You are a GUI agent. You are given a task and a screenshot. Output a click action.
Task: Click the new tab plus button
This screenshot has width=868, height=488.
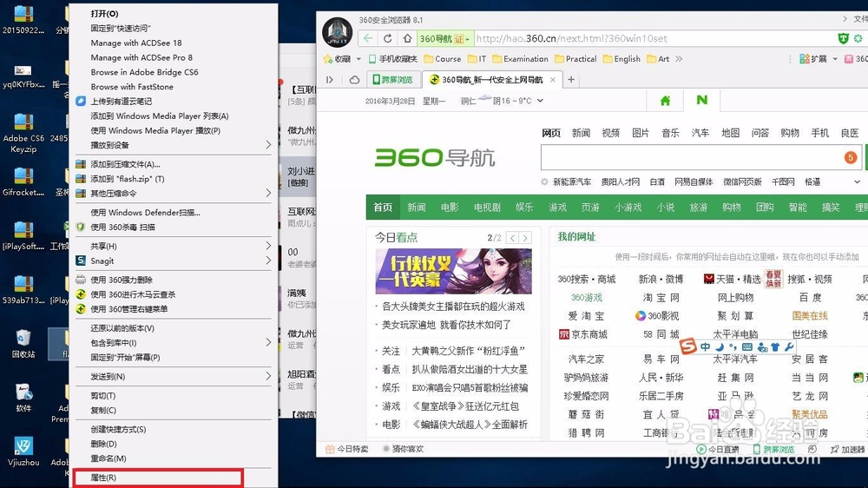(x=571, y=80)
